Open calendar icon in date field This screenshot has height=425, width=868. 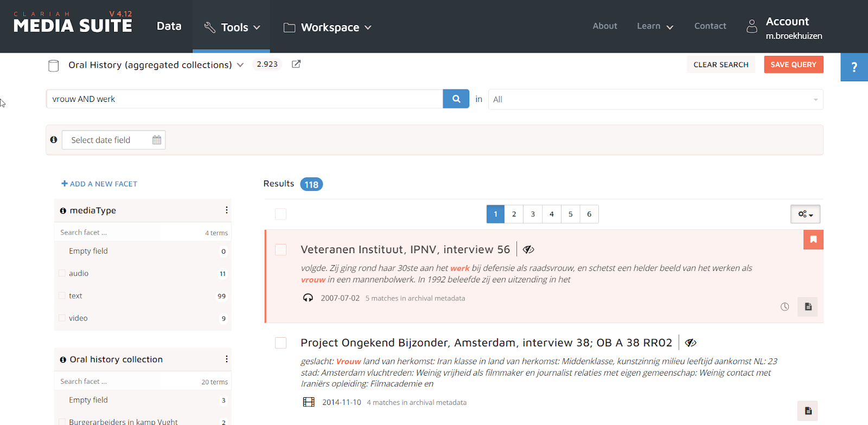point(157,140)
